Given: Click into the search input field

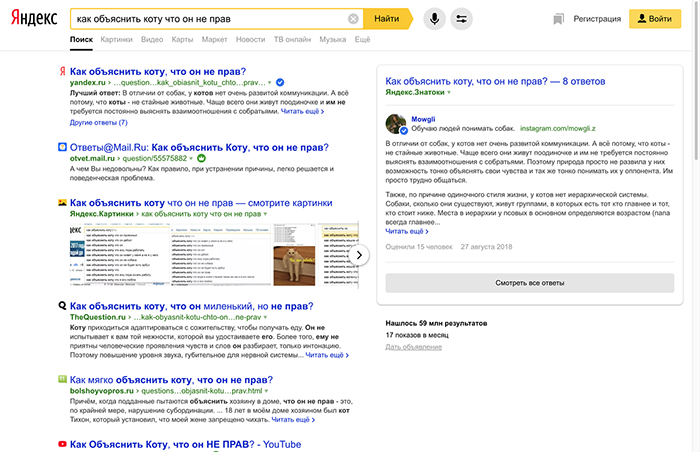Looking at the screenshot, I should click(205, 19).
